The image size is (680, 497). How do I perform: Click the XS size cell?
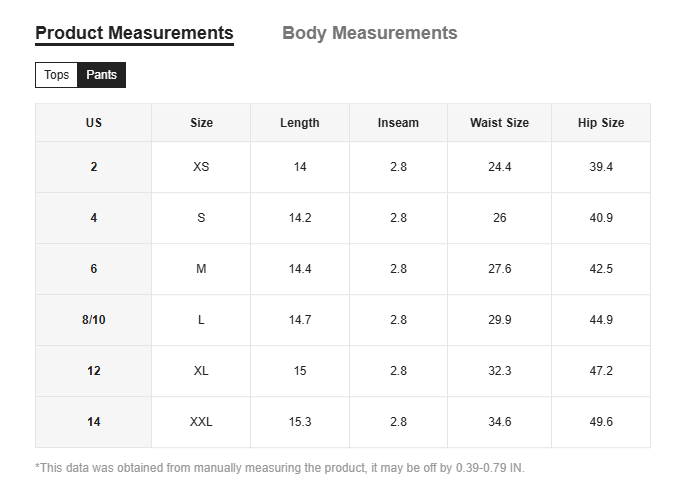(201, 167)
